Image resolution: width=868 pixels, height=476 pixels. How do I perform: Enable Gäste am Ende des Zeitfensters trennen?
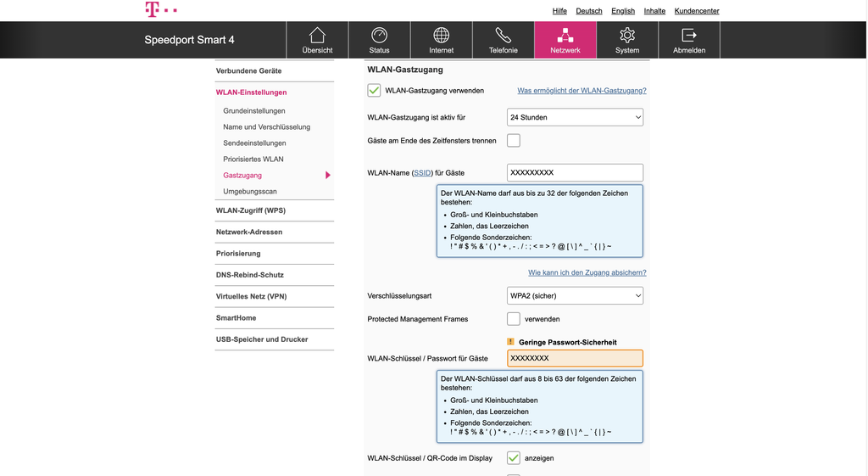(x=514, y=141)
